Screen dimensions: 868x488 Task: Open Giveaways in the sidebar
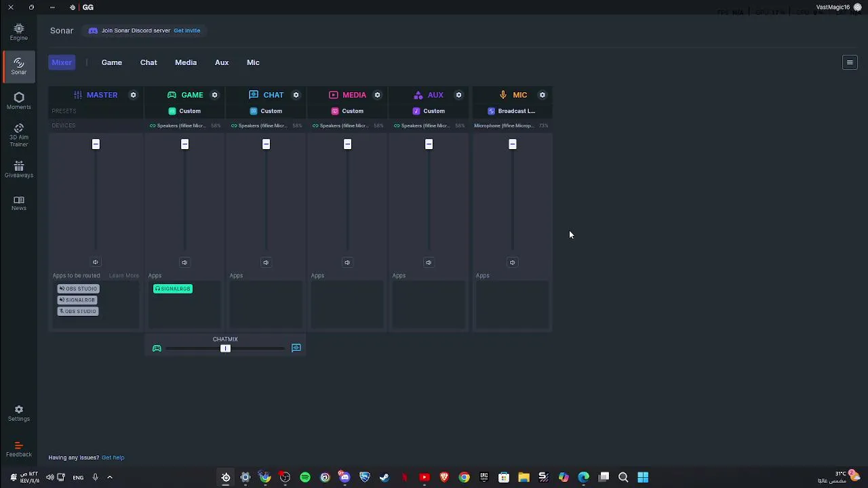pos(19,170)
